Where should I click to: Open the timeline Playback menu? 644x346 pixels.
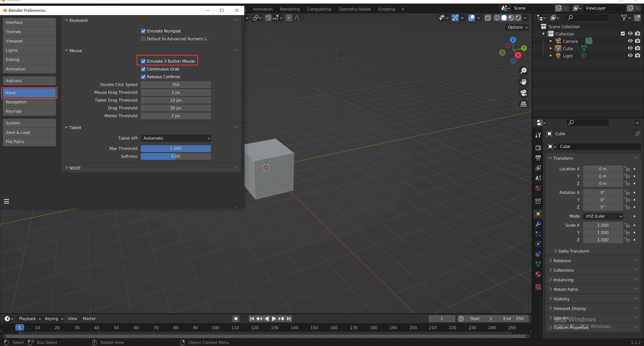[30, 319]
